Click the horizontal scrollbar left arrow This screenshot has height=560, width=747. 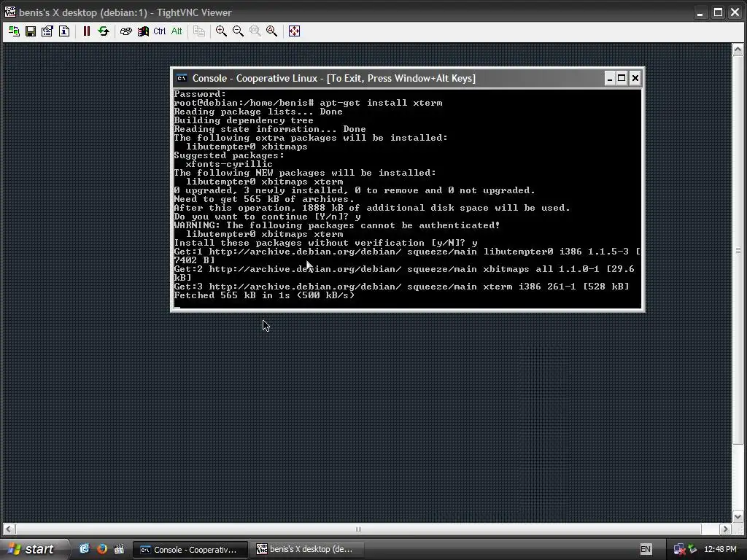point(9,529)
